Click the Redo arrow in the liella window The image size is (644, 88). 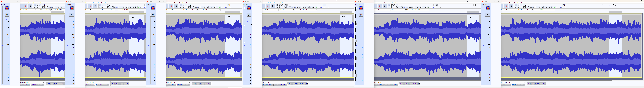tap(412, 7)
